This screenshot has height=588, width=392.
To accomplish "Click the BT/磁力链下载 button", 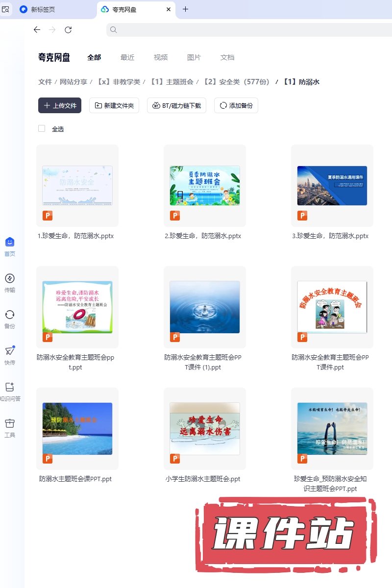I will [x=176, y=105].
